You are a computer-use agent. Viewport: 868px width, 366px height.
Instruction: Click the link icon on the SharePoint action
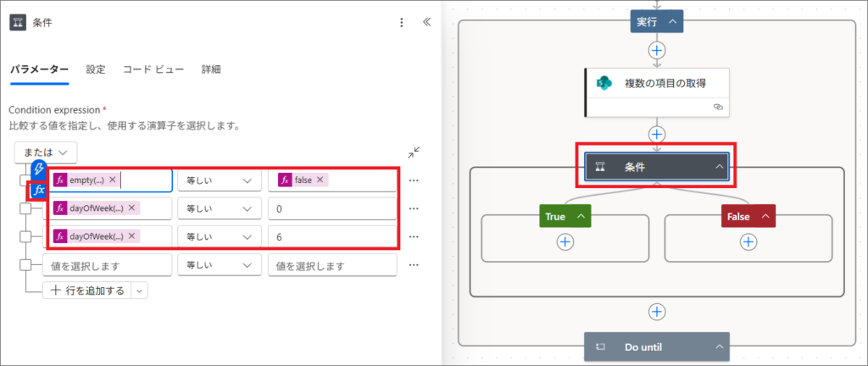tap(717, 108)
